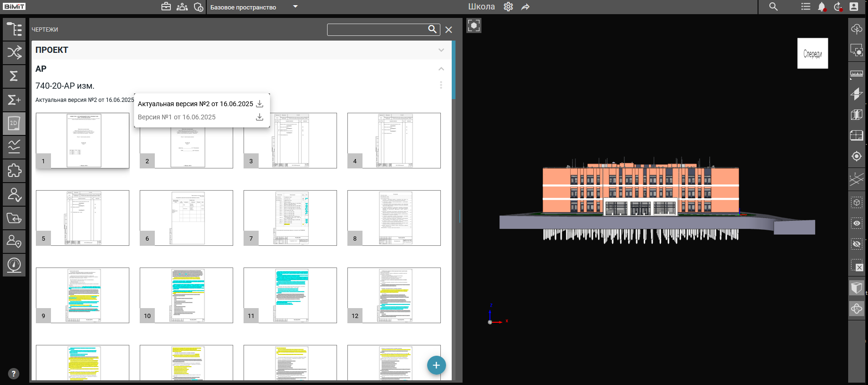Select Версия №1 от 16.06.2025
Viewport: 868px width, 385px height.
177,117
